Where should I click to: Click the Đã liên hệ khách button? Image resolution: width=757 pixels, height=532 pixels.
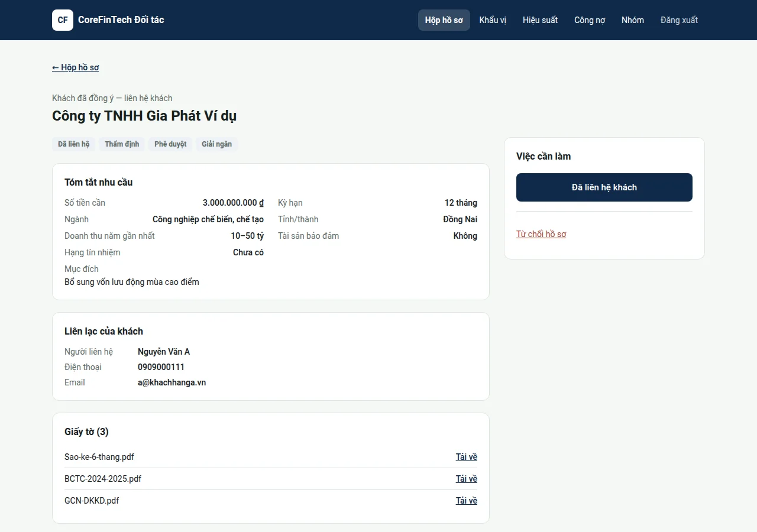tap(604, 187)
